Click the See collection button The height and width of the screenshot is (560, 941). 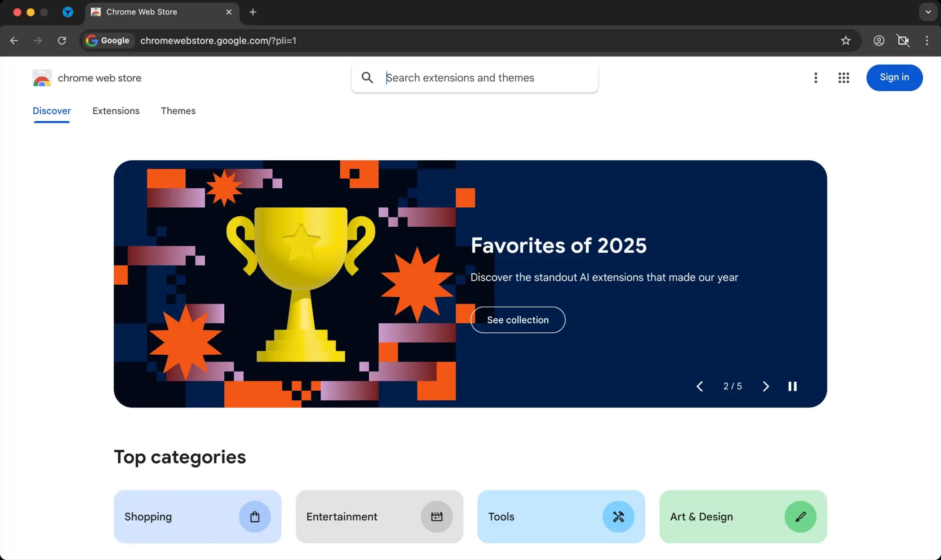click(518, 320)
